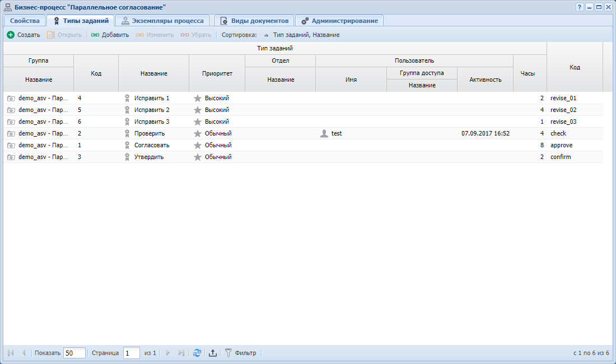Click the Показать page size field
Screen dimensions: 616x364
click(74, 353)
